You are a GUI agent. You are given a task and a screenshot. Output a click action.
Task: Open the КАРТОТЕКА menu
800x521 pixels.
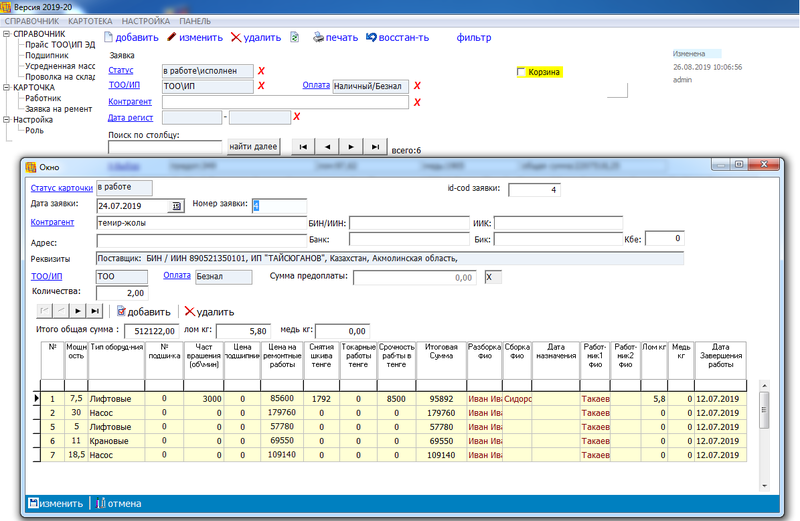[92, 21]
